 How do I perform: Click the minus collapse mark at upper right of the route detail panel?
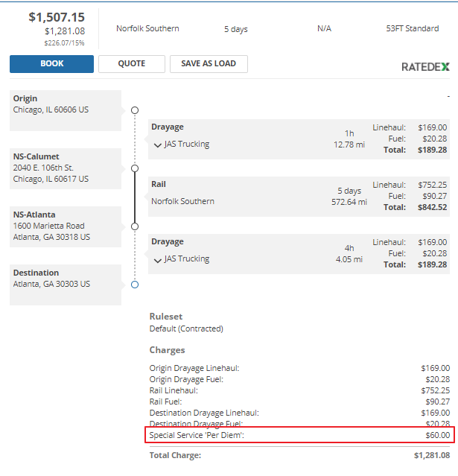448,97
